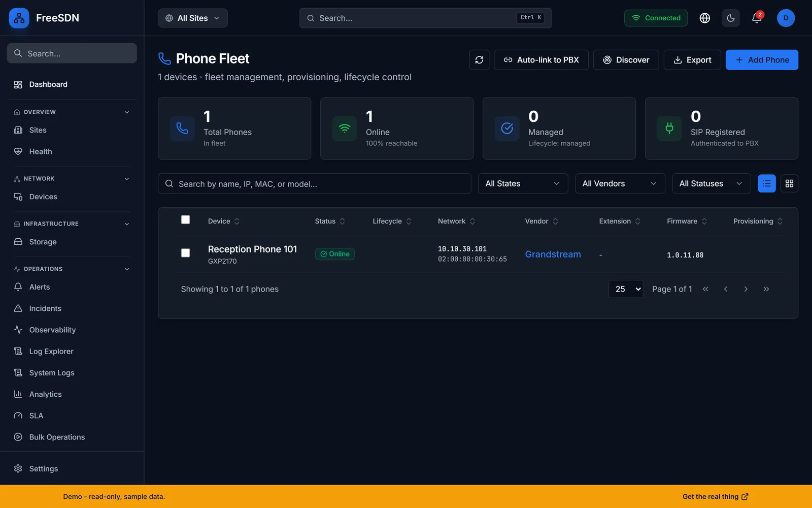Focus the top global search field

click(425, 18)
